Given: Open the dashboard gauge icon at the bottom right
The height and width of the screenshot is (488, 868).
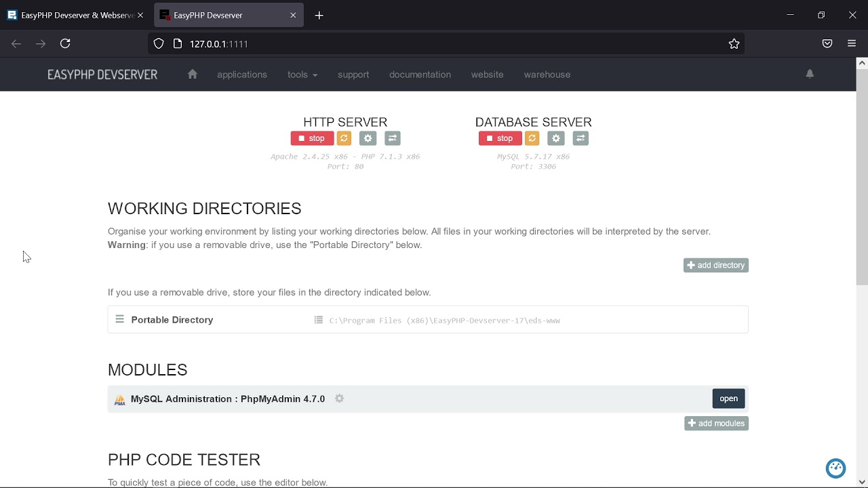Looking at the screenshot, I should pos(836,468).
